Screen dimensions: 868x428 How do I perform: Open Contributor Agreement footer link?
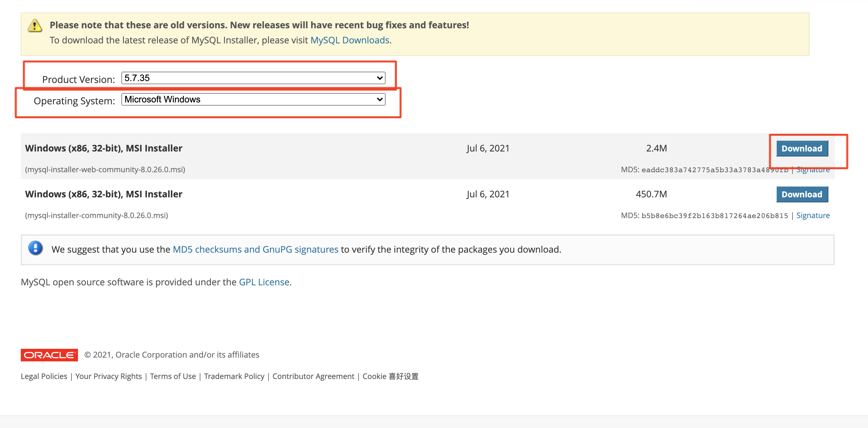(x=313, y=376)
